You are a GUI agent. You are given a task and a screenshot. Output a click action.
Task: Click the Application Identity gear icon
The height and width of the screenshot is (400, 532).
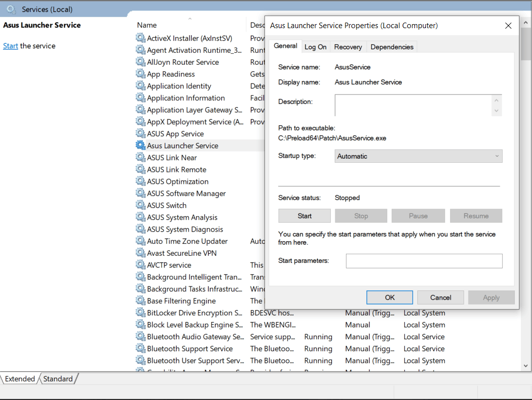(140, 85)
